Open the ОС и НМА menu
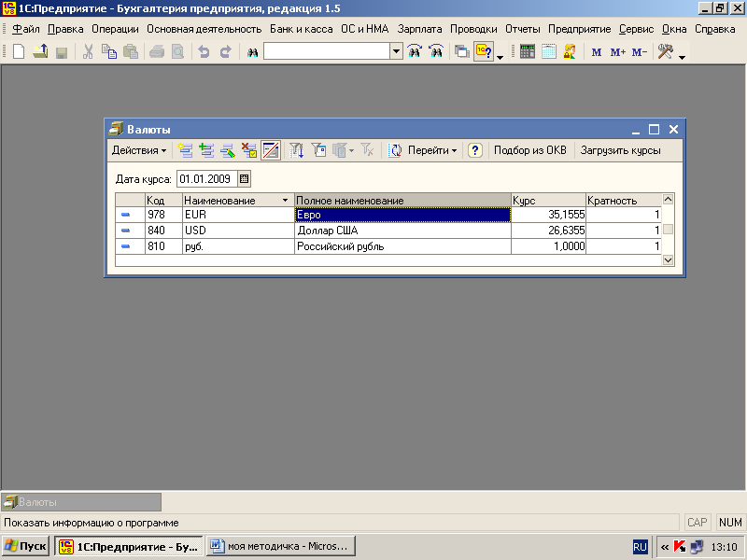This screenshot has width=747, height=560. [x=365, y=29]
